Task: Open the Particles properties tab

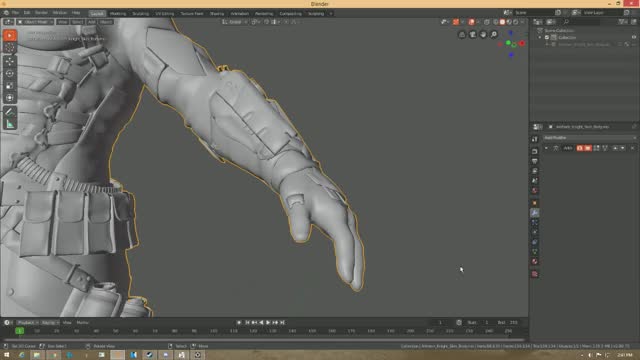Action: coord(535,222)
